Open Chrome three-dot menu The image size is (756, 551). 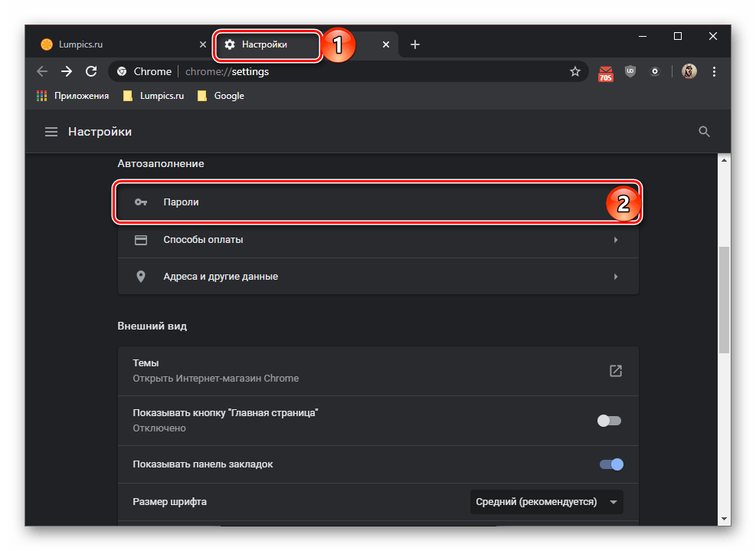(x=714, y=71)
